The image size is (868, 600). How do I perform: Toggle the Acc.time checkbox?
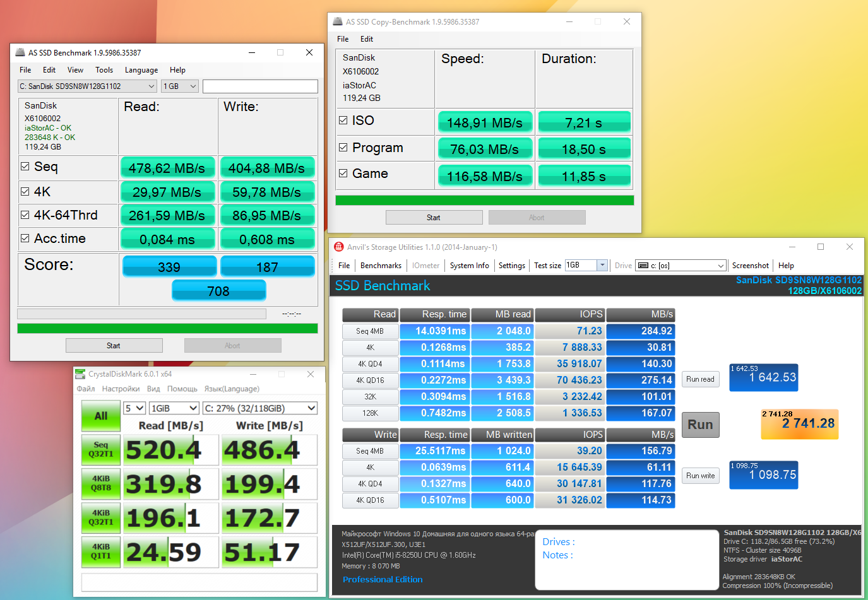25,238
